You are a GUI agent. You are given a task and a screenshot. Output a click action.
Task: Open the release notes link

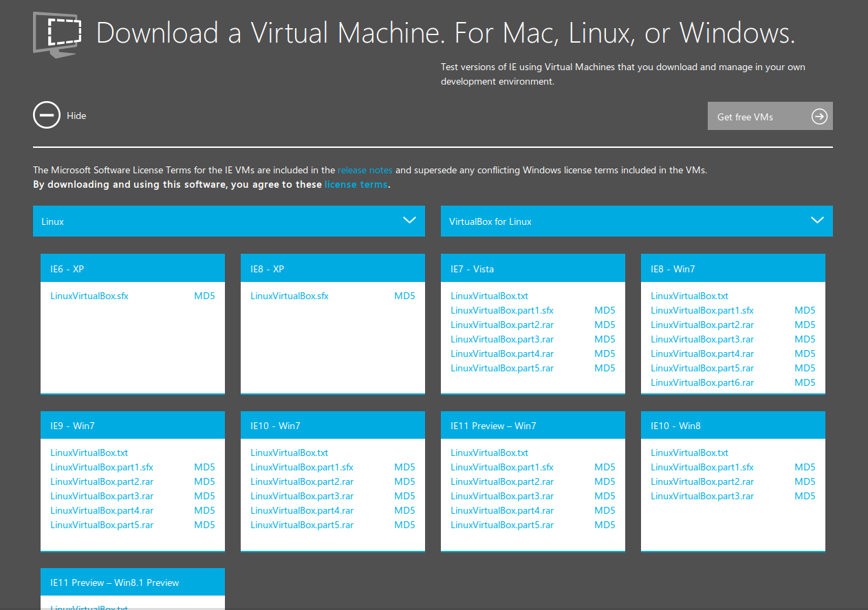[365, 170]
